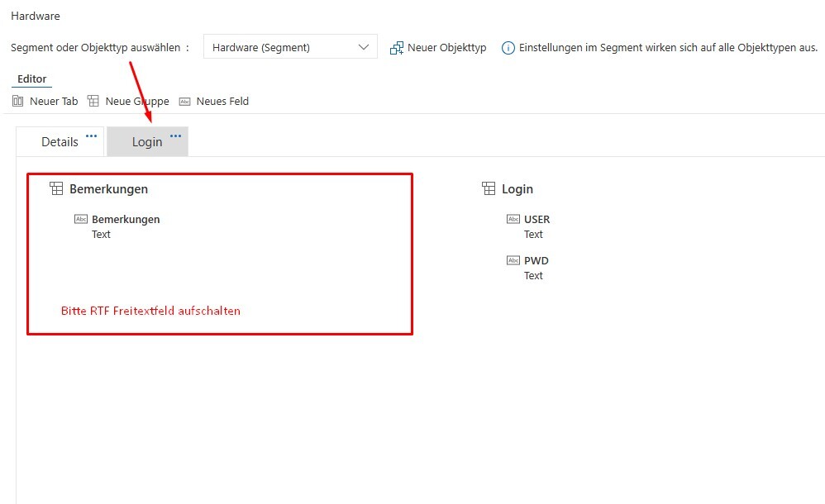The height and width of the screenshot is (504, 825).
Task: Click the USER field type icon
Action: point(513,219)
